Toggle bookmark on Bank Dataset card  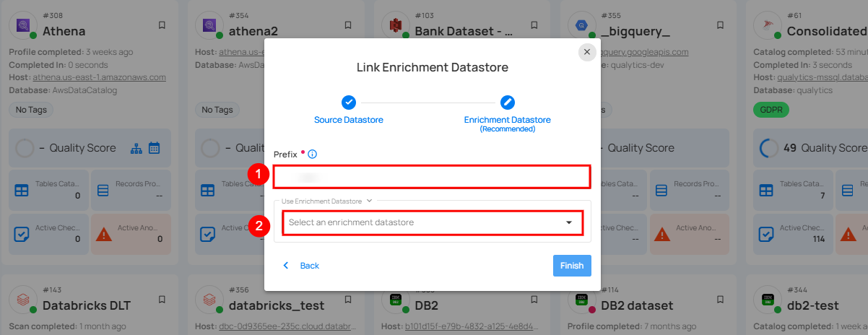pyautogui.click(x=535, y=25)
